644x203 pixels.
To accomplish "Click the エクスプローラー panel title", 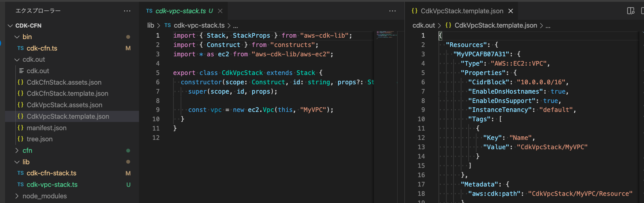I will coord(38,11).
